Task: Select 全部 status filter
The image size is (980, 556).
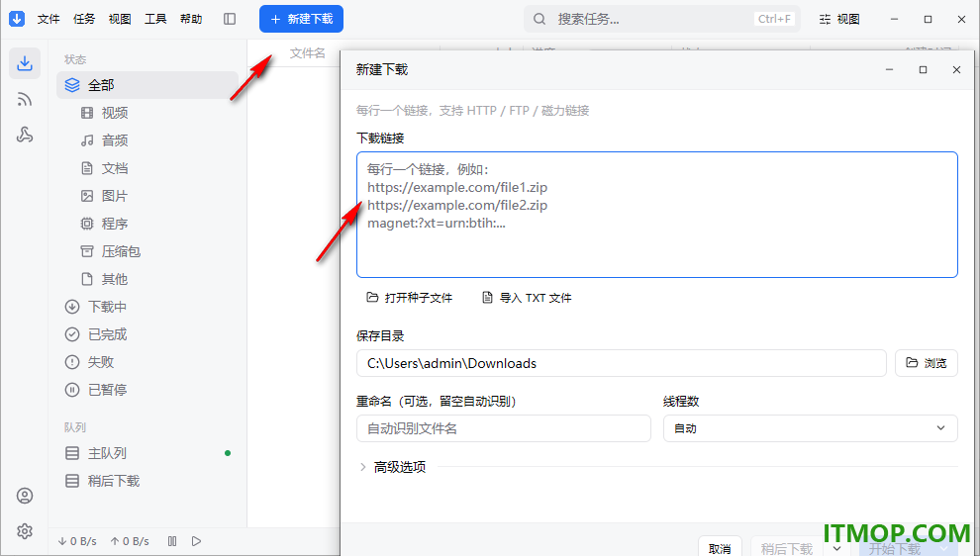Action: 147,85
